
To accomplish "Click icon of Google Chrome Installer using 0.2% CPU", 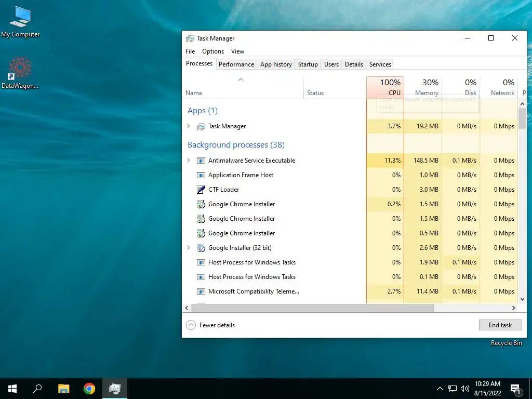I will pos(201,204).
